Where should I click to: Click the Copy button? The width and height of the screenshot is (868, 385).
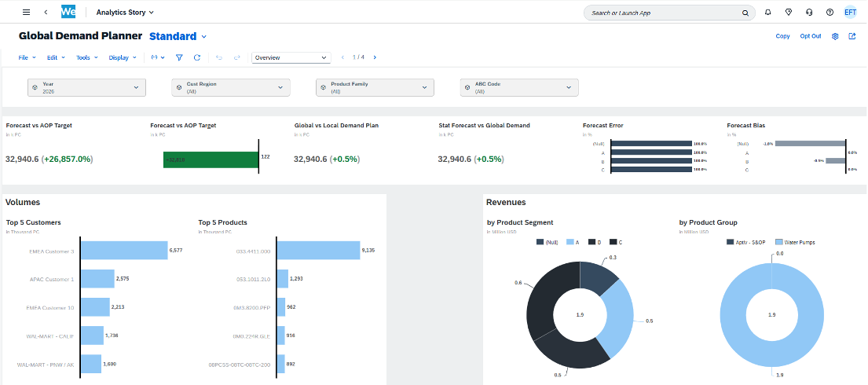click(x=782, y=36)
